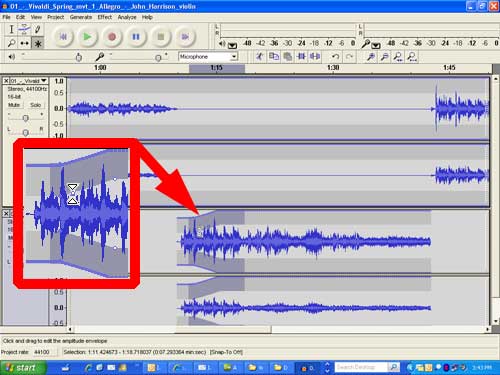Mute the Vivaldi track
This screenshot has width=500, height=375.
[x=14, y=105]
